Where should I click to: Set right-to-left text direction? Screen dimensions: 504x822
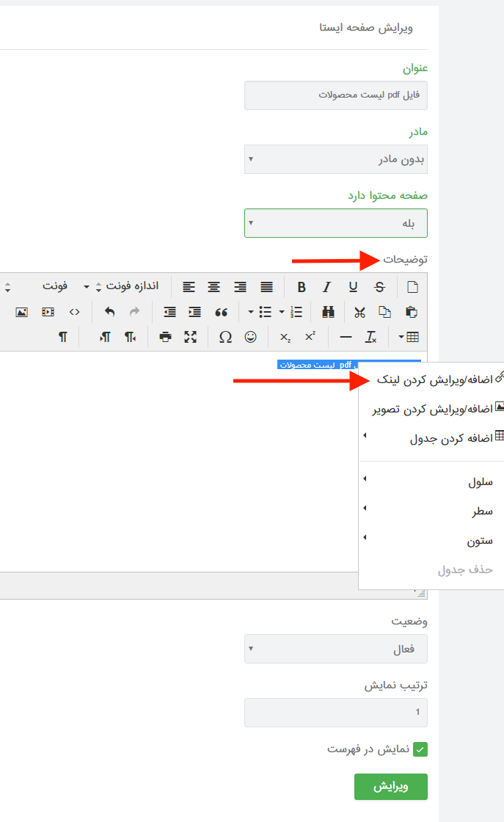point(131,337)
